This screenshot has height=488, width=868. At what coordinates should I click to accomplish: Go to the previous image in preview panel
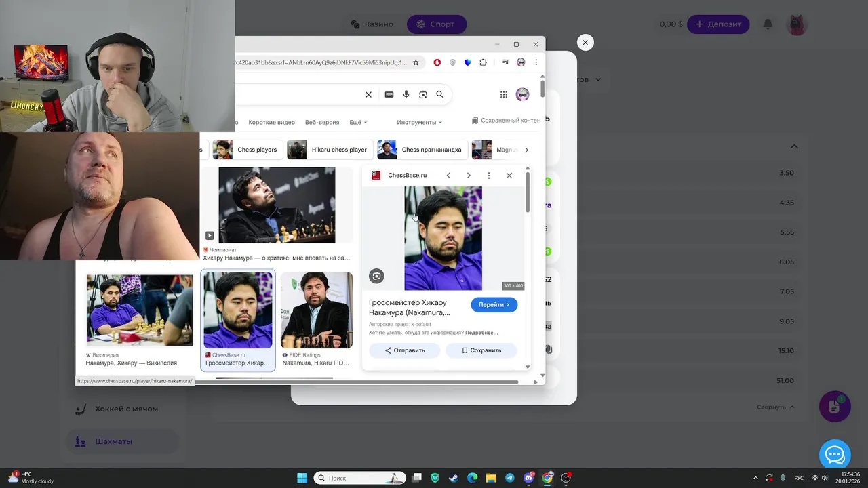pos(448,176)
